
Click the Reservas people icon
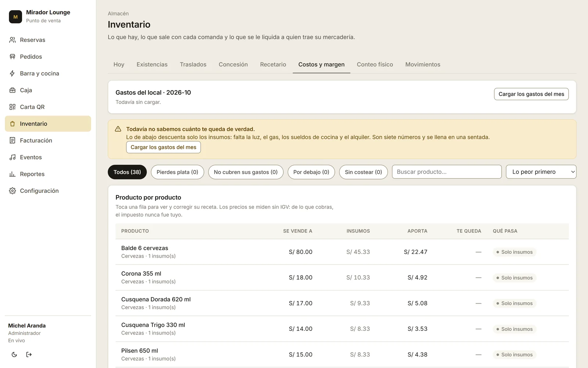12,40
